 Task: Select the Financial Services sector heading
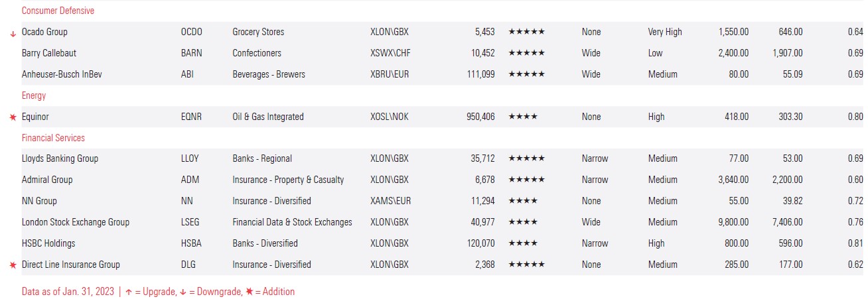(x=53, y=138)
